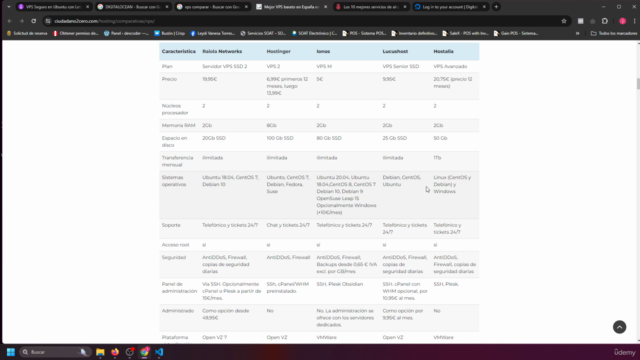Click the 'Chat y tickets 24/7' support cell
Image resolution: width=640 pixels, height=360 pixels.
[288, 225]
